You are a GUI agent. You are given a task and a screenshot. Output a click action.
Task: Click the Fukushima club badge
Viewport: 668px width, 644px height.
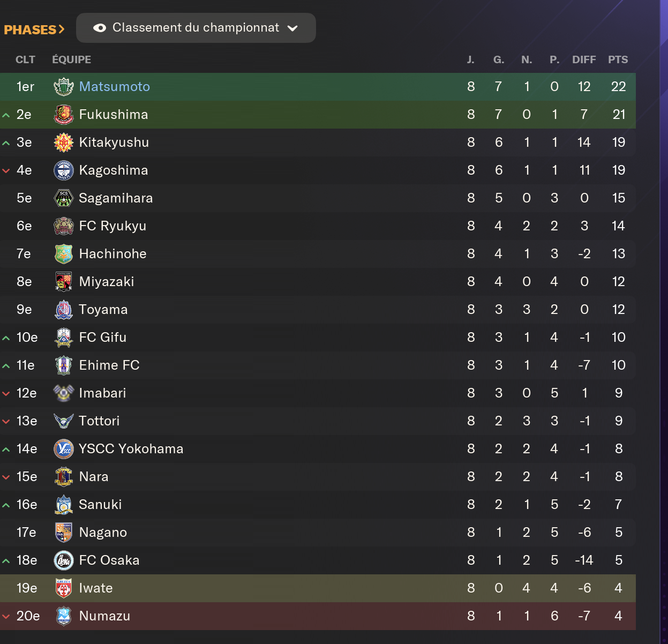point(64,115)
